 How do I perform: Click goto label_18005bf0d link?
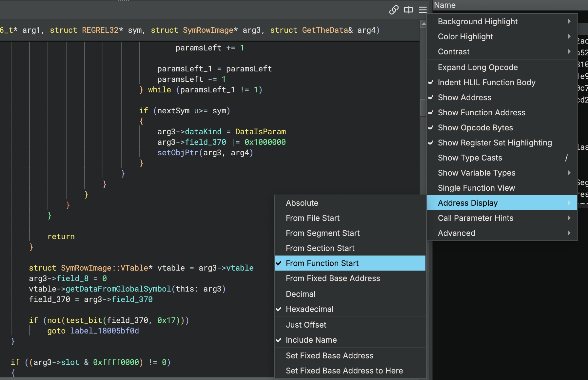104,331
